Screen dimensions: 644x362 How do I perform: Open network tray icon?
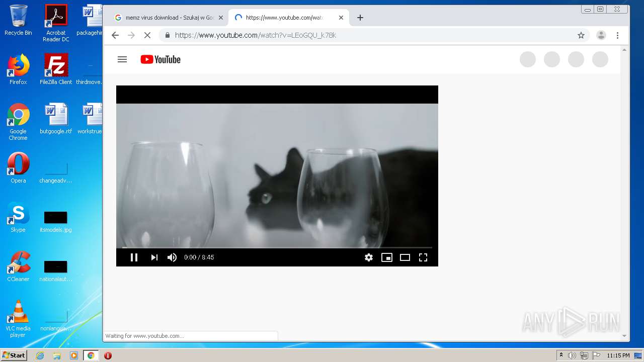pos(584,355)
